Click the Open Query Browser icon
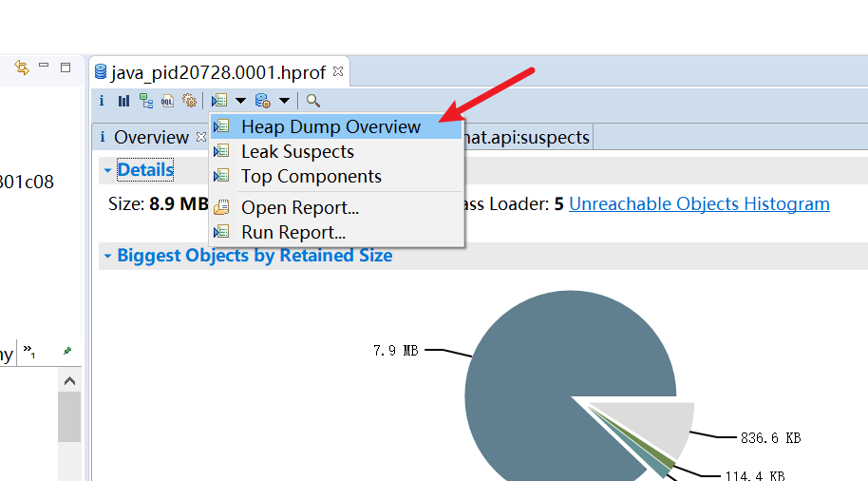The image size is (868, 481). (263, 101)
